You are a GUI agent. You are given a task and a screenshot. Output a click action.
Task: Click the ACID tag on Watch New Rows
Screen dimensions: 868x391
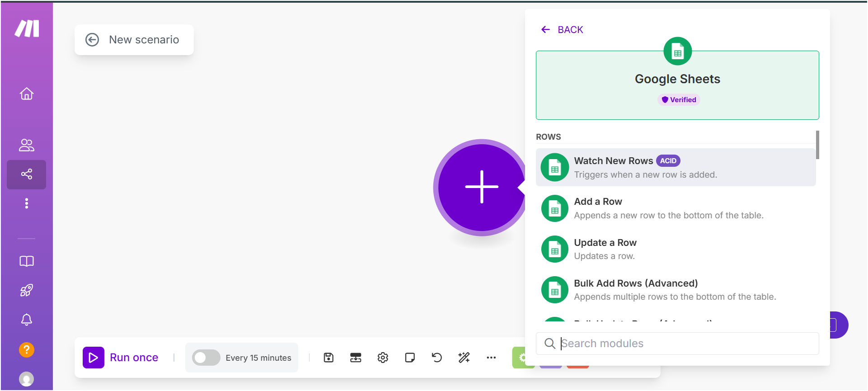[x=668, y=161]
